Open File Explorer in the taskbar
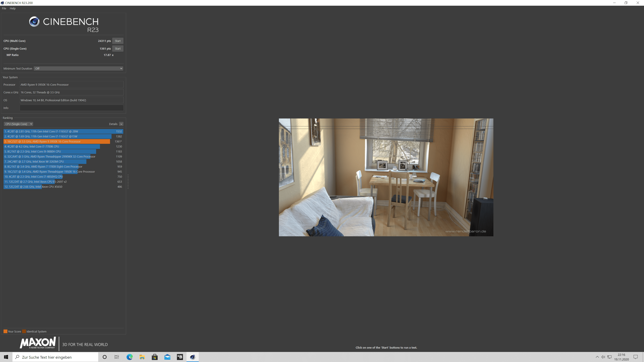This screenshot has width=644, height=362. (142, 357)
